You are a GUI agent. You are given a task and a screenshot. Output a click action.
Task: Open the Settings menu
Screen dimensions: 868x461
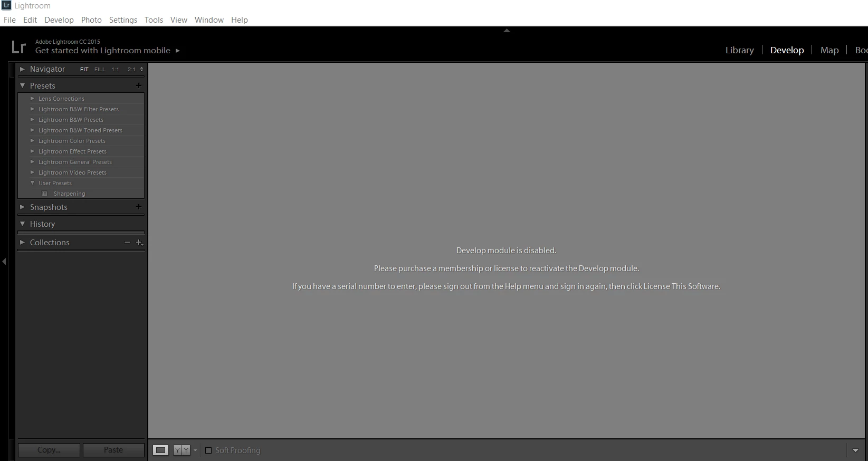click(x=123, y=20)
